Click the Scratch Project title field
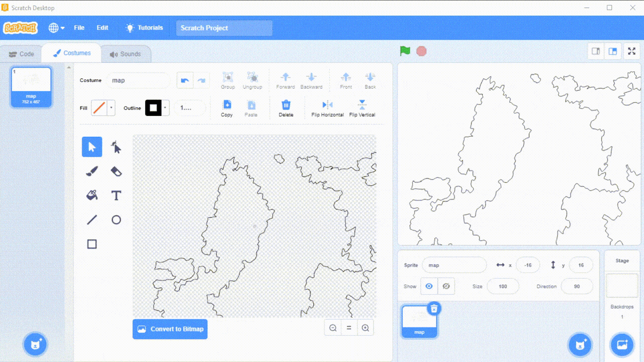The image size is (644, 362). [224, 28]
